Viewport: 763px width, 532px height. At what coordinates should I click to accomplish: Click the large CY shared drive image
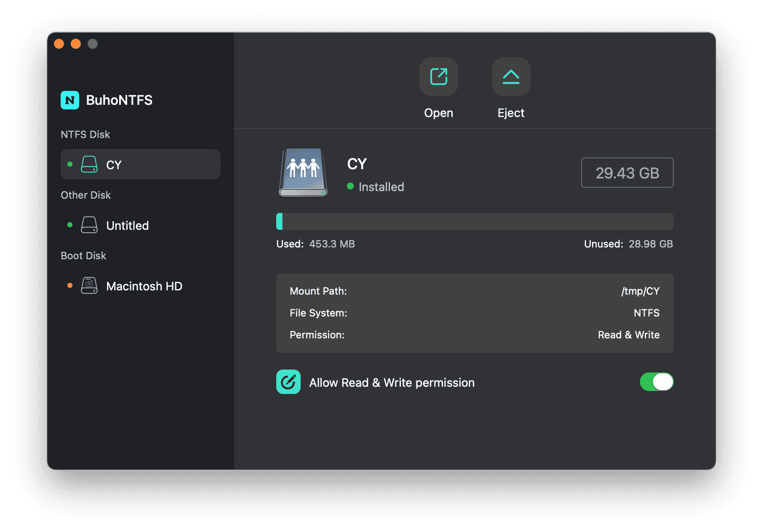tap(303, 173)
